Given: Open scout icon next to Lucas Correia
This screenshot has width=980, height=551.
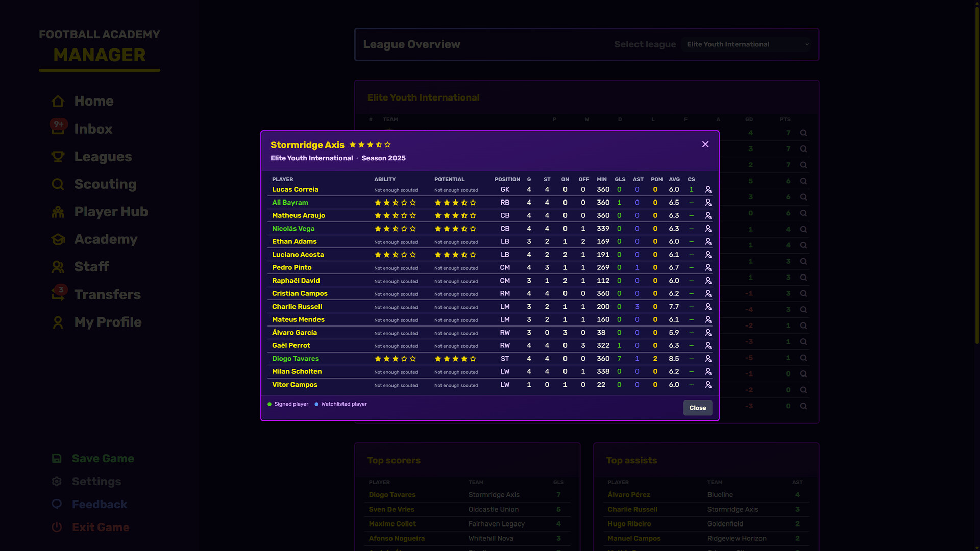Looking at the screenshot, I should click(708, 189).
